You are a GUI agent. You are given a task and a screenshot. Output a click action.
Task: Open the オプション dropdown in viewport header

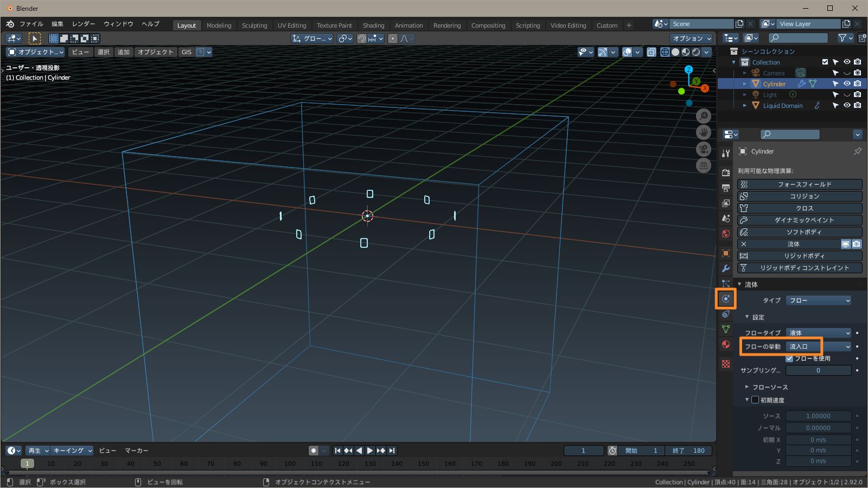(x=691, y=38)
